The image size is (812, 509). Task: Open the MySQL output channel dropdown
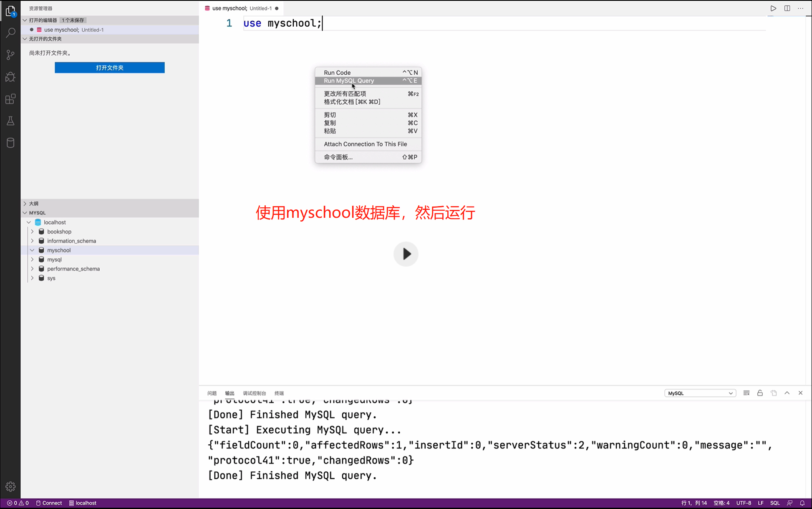(700, 393)
